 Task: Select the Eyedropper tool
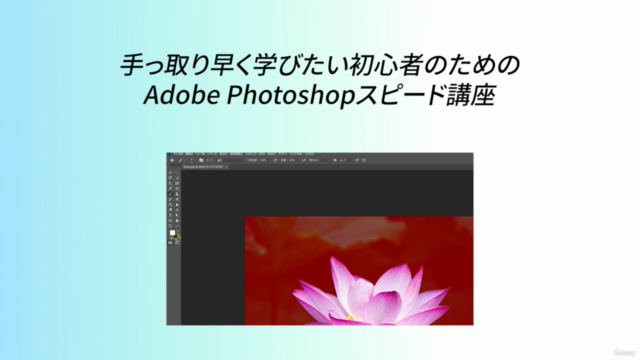click(170, 189)
